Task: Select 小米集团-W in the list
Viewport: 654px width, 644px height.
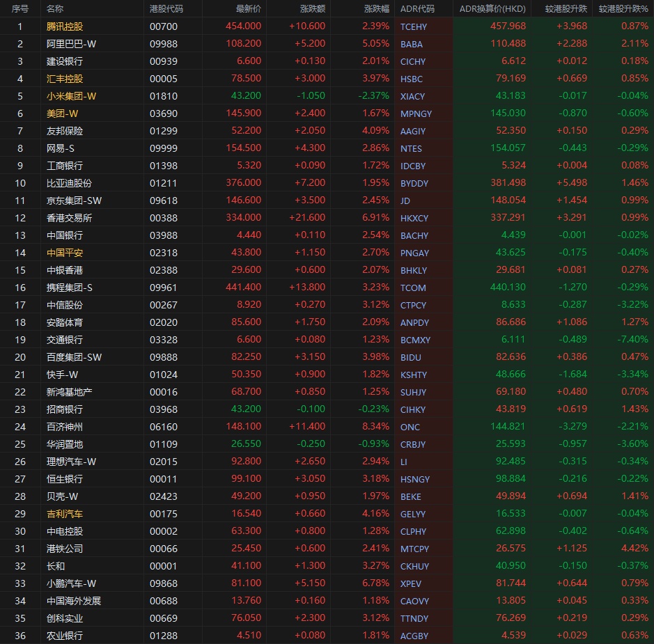Action: click(x=71, y=96)
